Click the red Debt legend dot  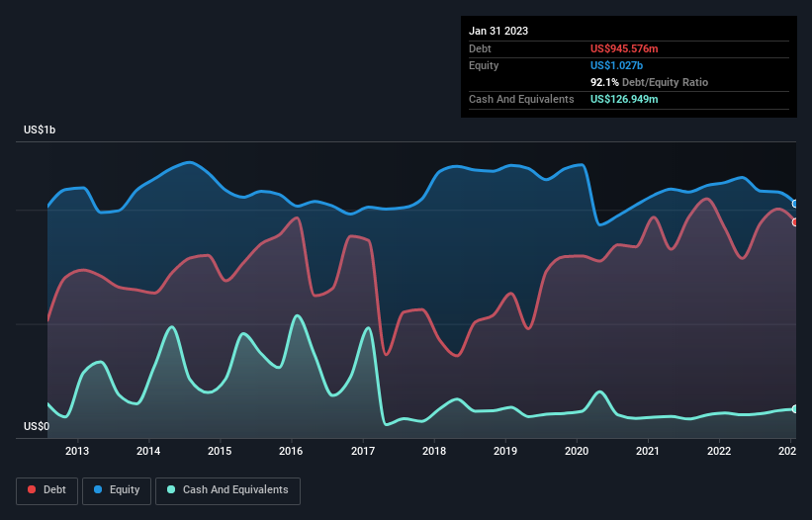pos(32,489)
